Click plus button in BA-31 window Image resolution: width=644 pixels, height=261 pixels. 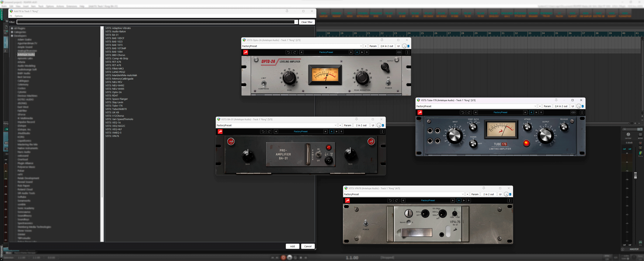click(340, 125)
